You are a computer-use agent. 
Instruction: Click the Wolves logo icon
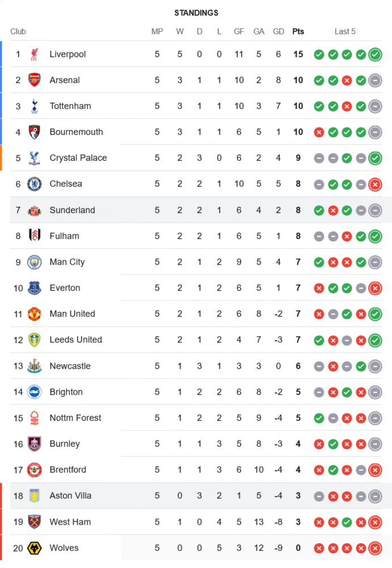[x=35, y=548]
